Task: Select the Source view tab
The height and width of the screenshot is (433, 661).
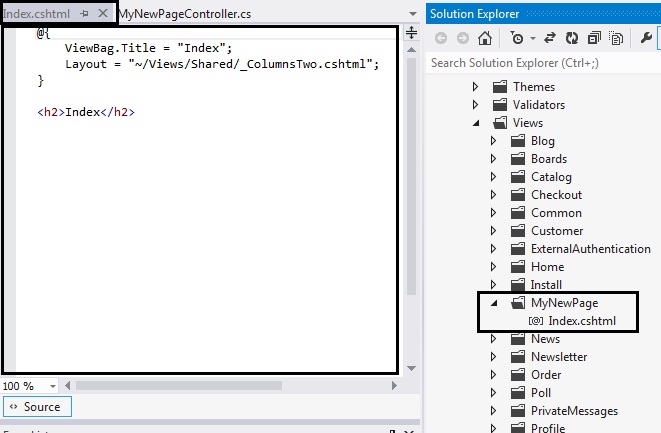Action: [x=36, y=406]
